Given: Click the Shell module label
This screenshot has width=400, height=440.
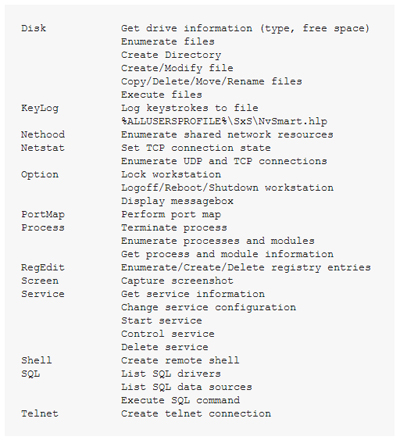Looking at the screenshot, I should click(36, 361).
